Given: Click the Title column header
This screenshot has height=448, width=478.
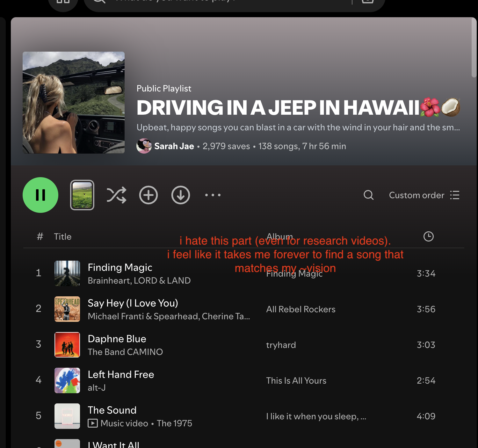Looking at the screenshot, I should pyautogui.click(x=62, y=236).
